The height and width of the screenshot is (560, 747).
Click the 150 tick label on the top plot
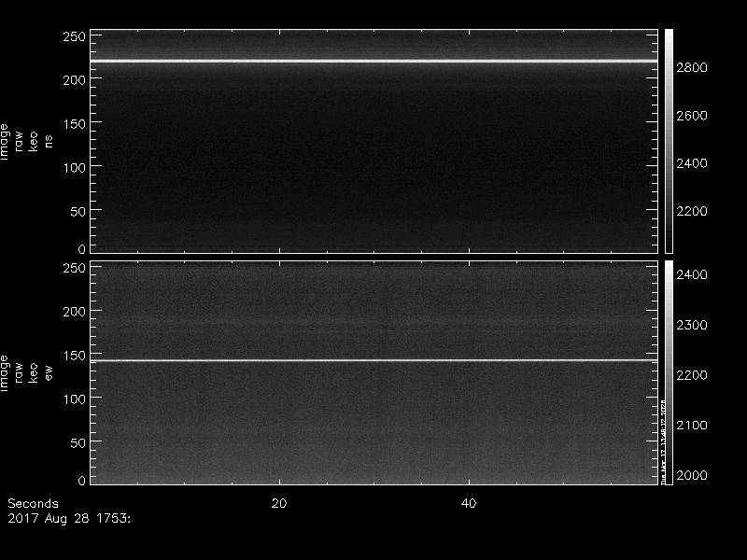(x=74, y=123)
